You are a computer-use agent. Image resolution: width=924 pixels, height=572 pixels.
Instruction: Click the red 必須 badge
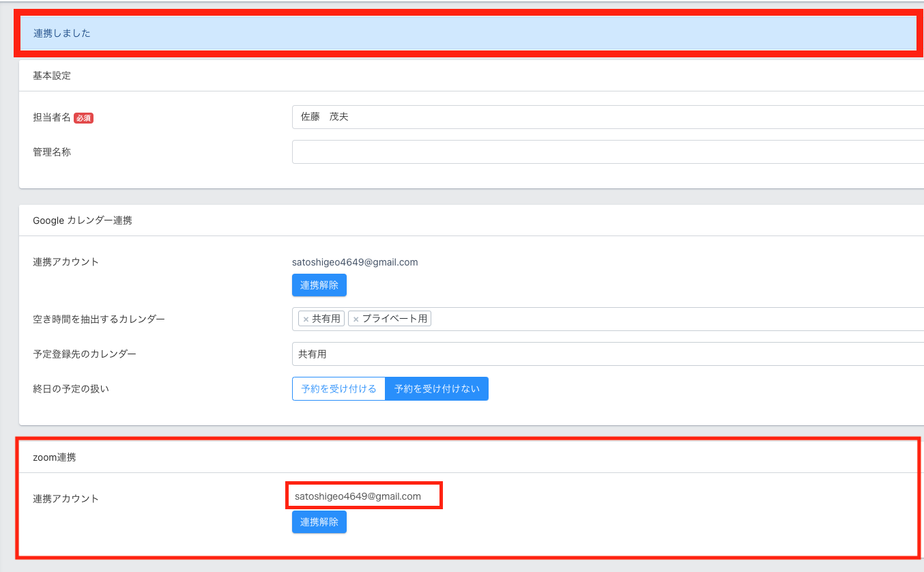pyautogui.click(x=83, y=118)
